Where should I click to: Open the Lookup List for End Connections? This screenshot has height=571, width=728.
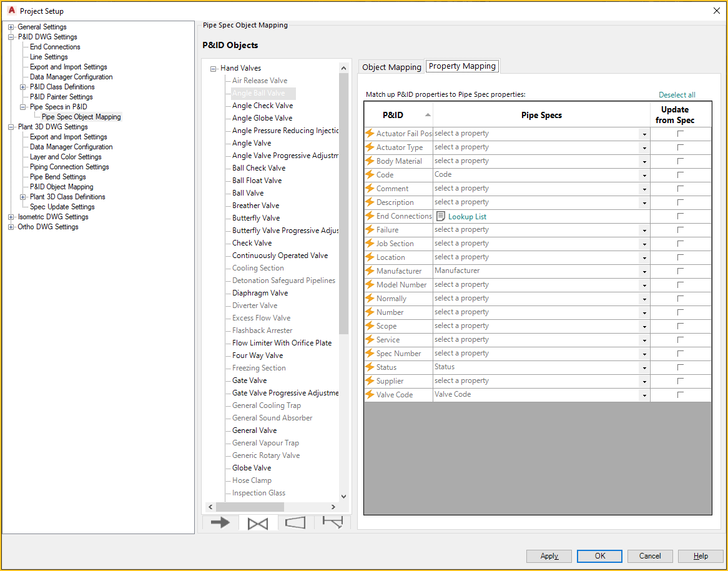click(x=461, y=216)
